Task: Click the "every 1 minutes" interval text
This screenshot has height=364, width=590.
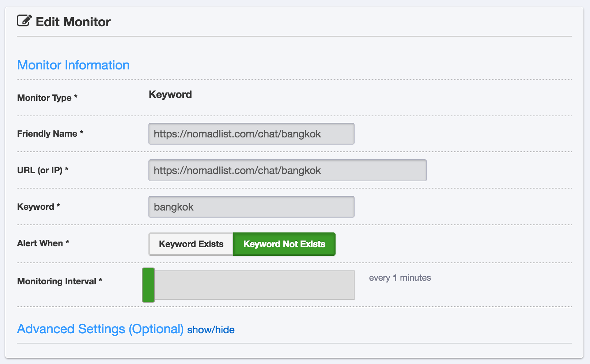Action: (x=400, y=278)
